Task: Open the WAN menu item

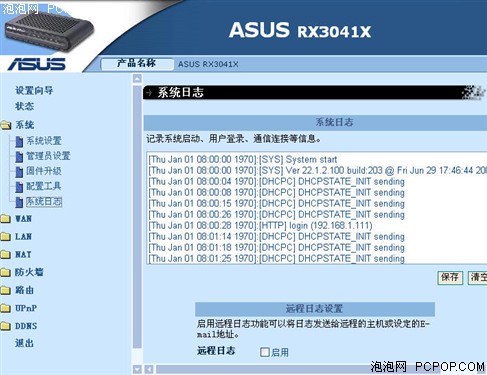Action: pyautogui.click(x=23, y=219)
